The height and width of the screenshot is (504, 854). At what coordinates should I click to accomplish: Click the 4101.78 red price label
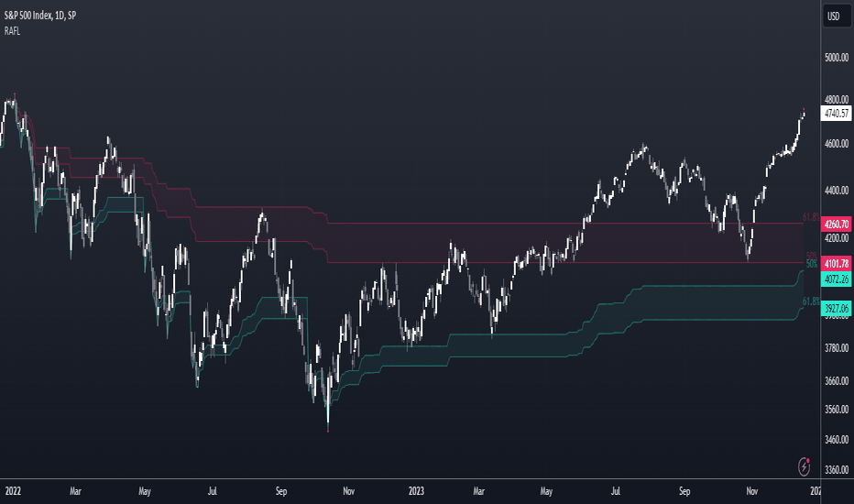(836, 264)
